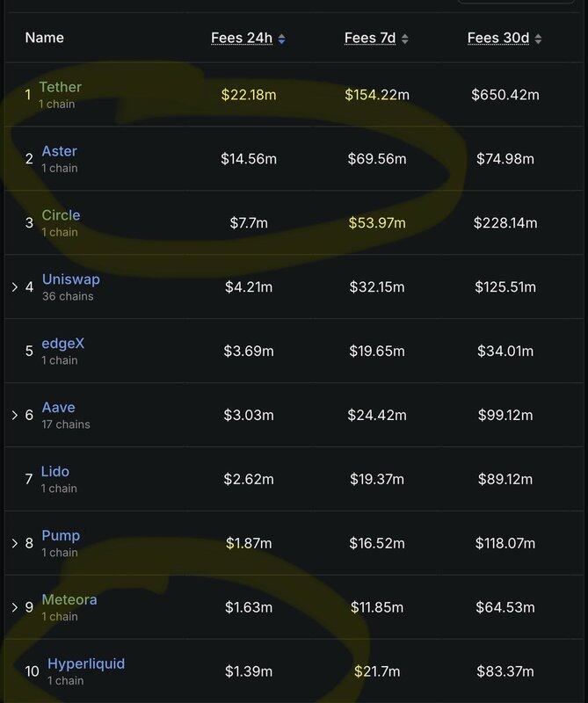Select Tether 24h fees value $22.18m
Viewport: 588px width, 703px height.
249,95
